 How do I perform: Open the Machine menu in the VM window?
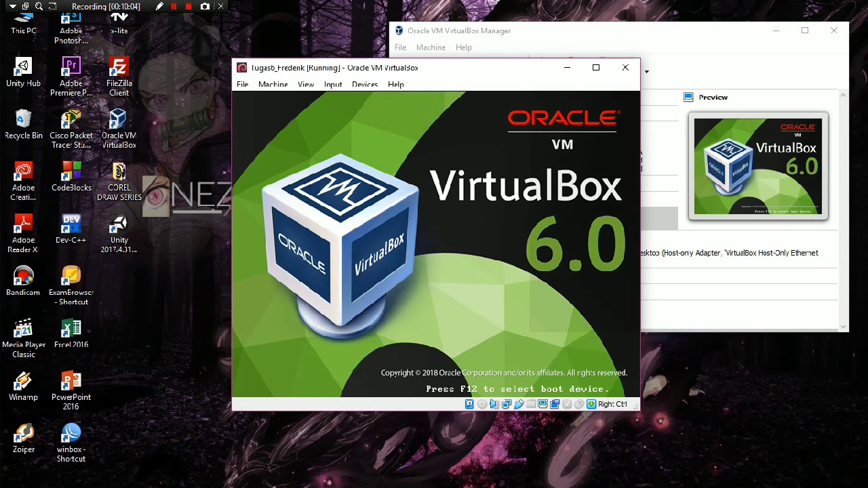pyautogui.click(x=273, y=85)
